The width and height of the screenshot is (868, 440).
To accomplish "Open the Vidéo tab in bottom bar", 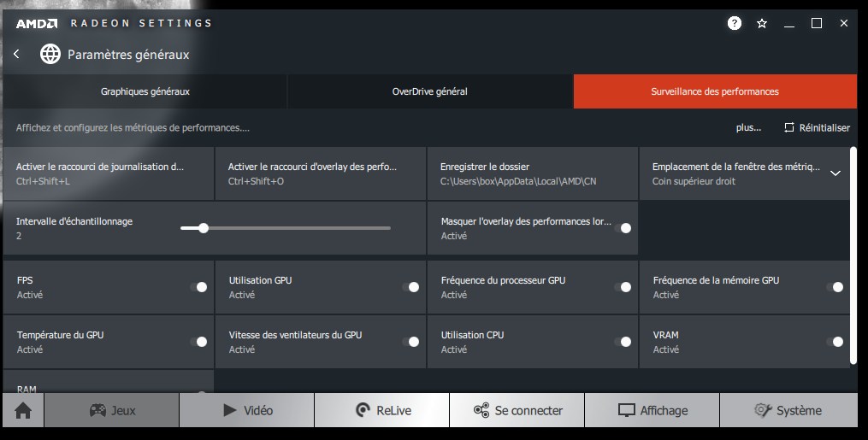I will [x=247, y=410].
